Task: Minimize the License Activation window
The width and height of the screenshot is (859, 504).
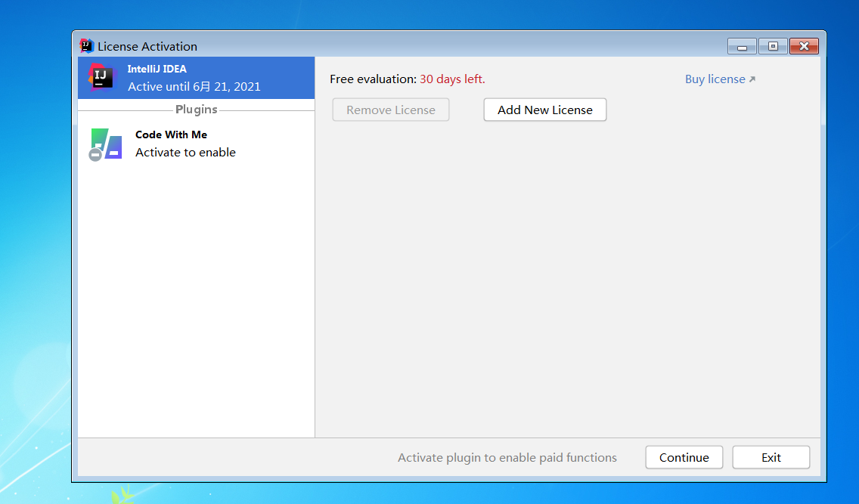Action: (742, 47)
